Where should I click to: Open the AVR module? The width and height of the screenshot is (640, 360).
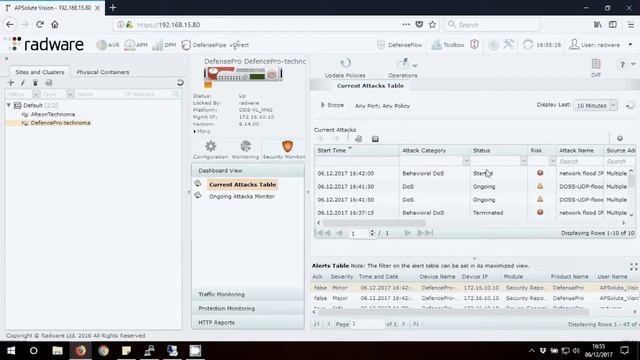click(x=108, y=45)
